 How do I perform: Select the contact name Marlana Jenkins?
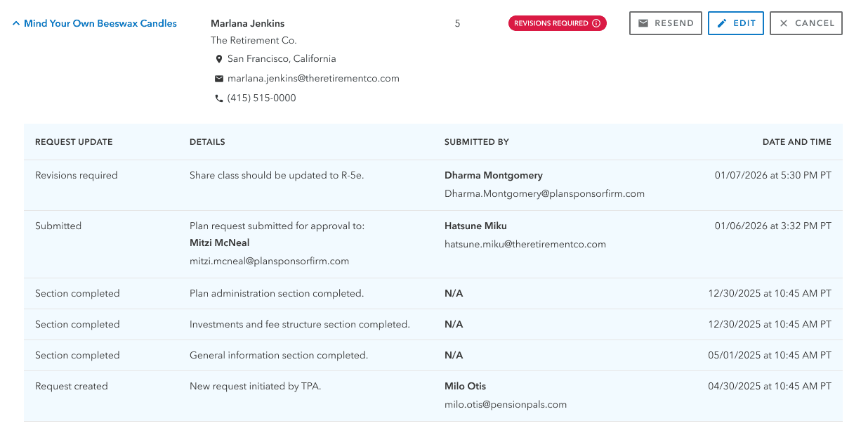[x=248, y=23]
